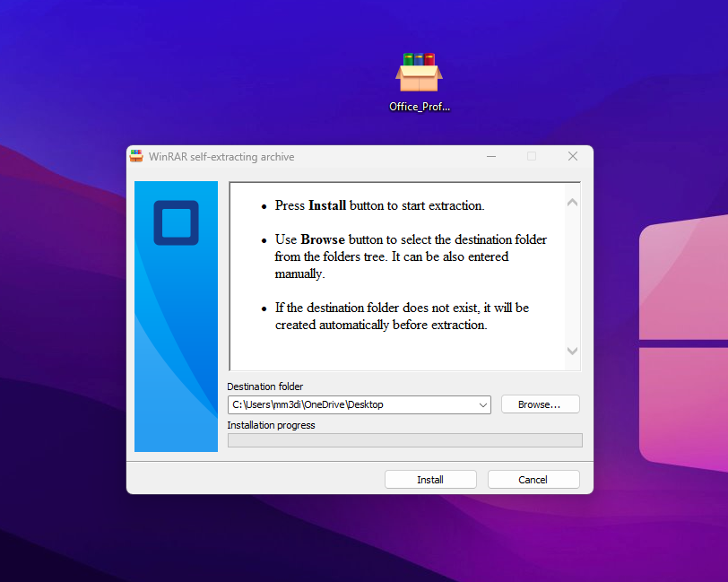Click the scroll down arrow in instructions box

click(x=573, y=351)
